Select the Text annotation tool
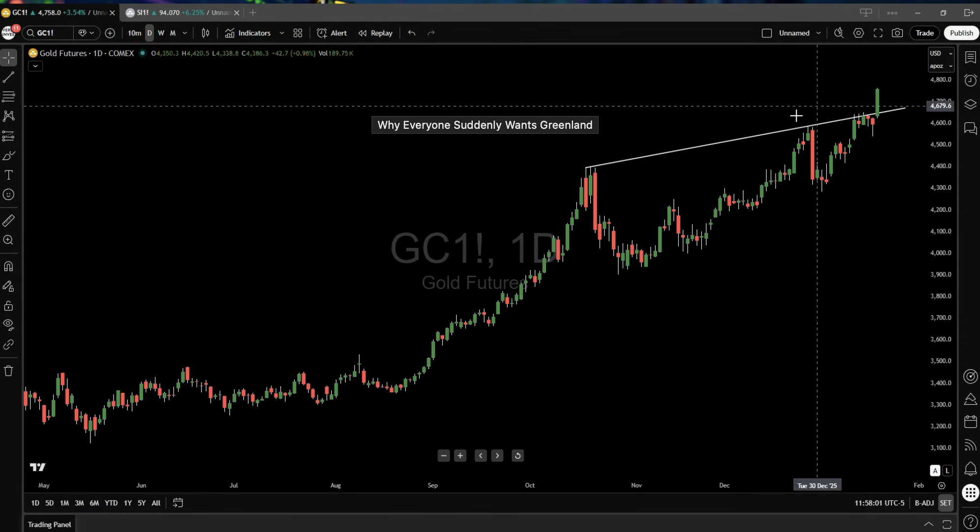This screenshot has width=980, height=532. tap(8, 175)
